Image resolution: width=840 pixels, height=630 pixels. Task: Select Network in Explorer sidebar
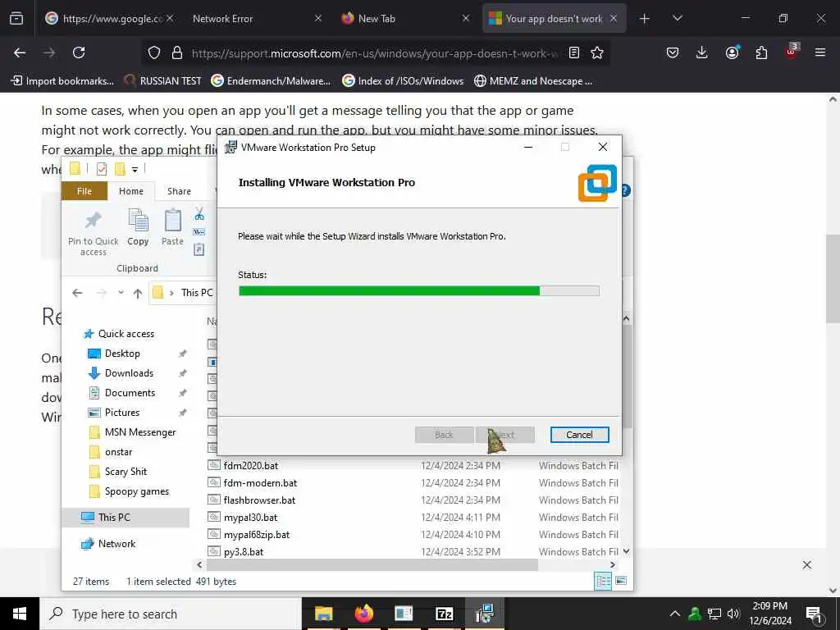116,544
